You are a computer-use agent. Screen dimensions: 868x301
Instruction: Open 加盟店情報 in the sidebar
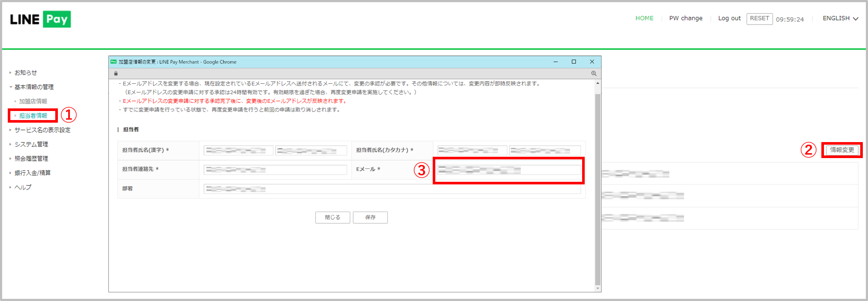tap(33, 101)
